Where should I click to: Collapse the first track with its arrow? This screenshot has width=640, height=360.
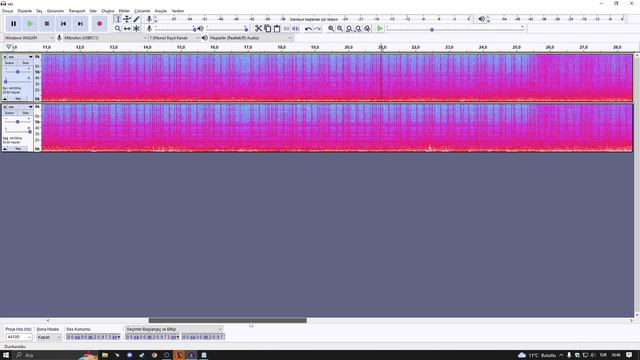tap(5, 99)
